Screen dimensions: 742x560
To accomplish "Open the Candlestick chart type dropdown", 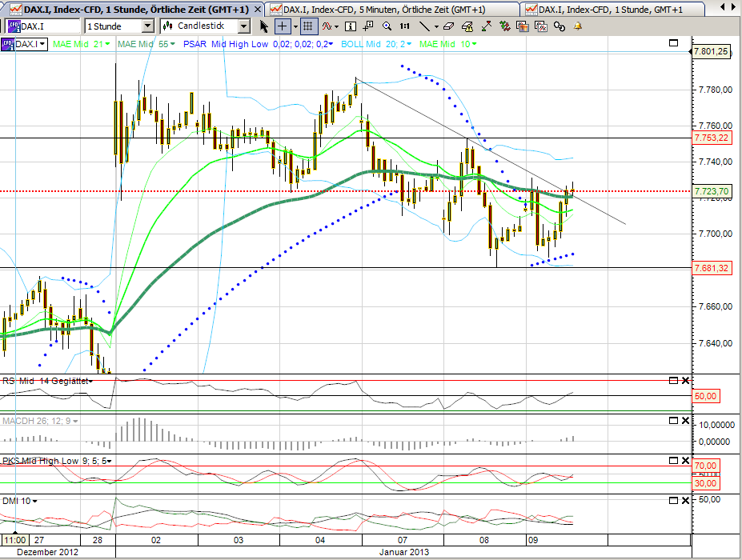I will tap(243, 26).
